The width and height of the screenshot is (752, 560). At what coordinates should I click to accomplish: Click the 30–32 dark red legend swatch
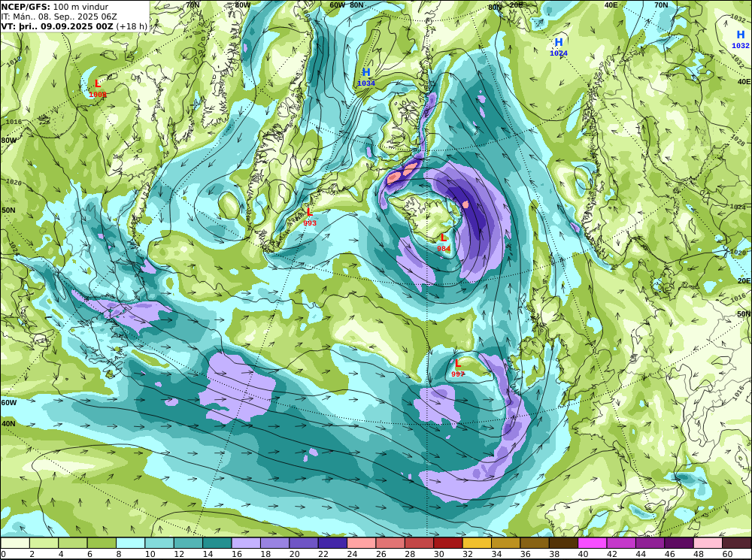[x=448, y=543]
